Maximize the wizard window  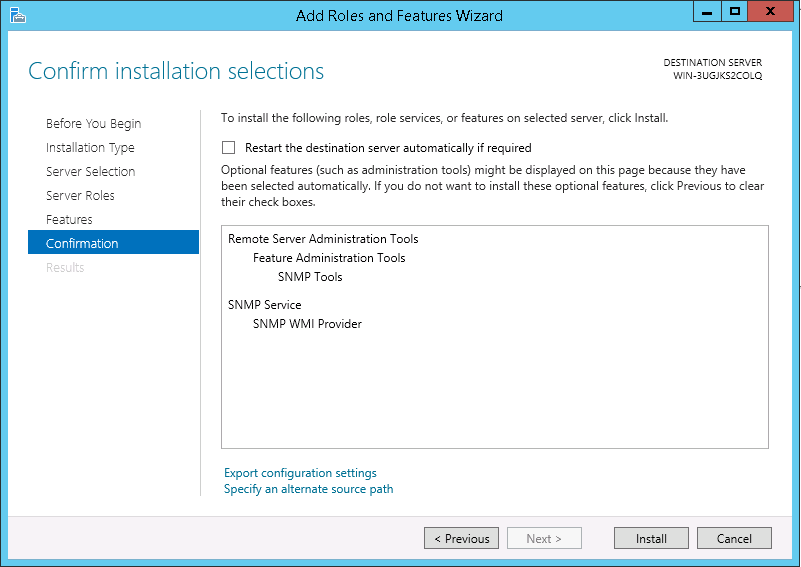[x=735, y=13]
